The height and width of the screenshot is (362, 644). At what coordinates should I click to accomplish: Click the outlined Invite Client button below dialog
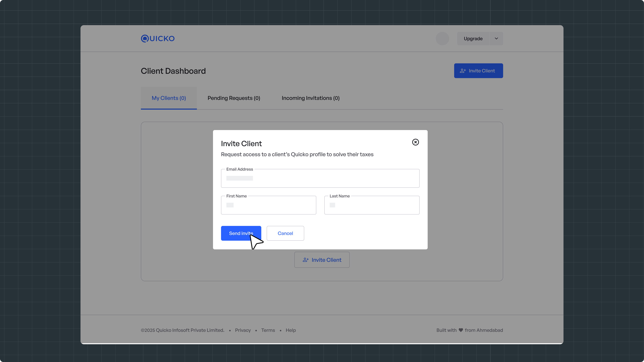(322, 260)
